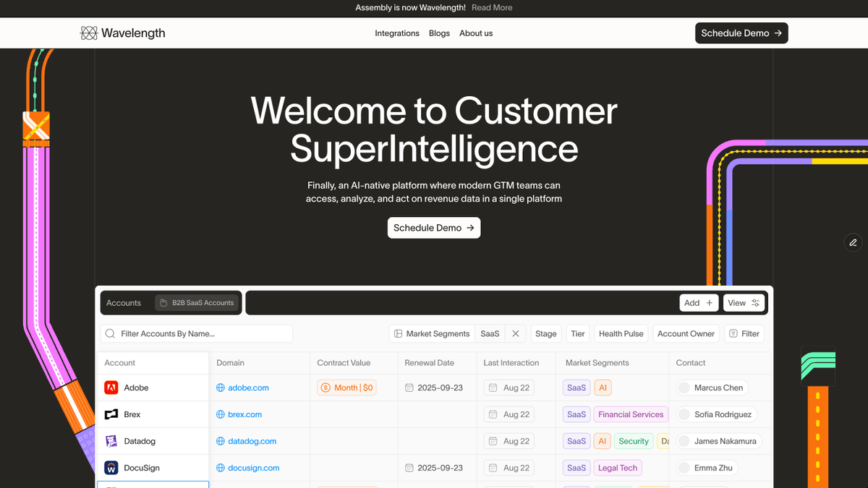
Task: Focus the Filter Accounts By Name field
Action: (197, 334)
